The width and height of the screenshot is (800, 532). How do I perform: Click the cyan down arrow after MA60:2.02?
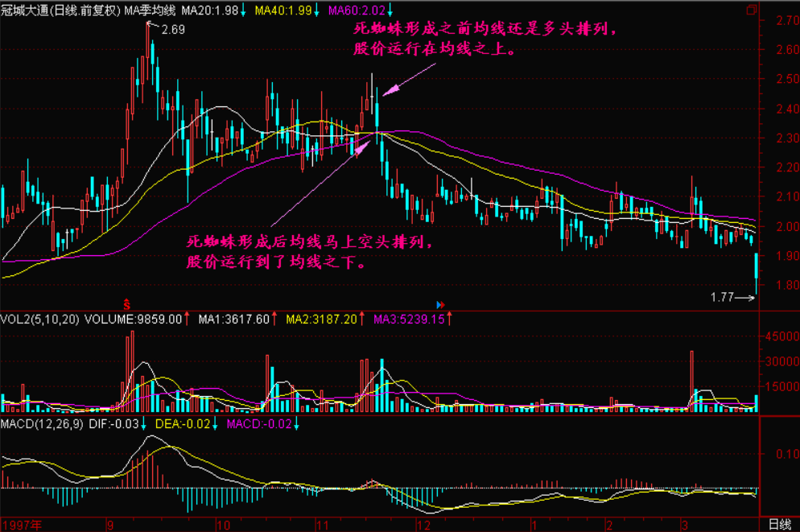point(391,11)
